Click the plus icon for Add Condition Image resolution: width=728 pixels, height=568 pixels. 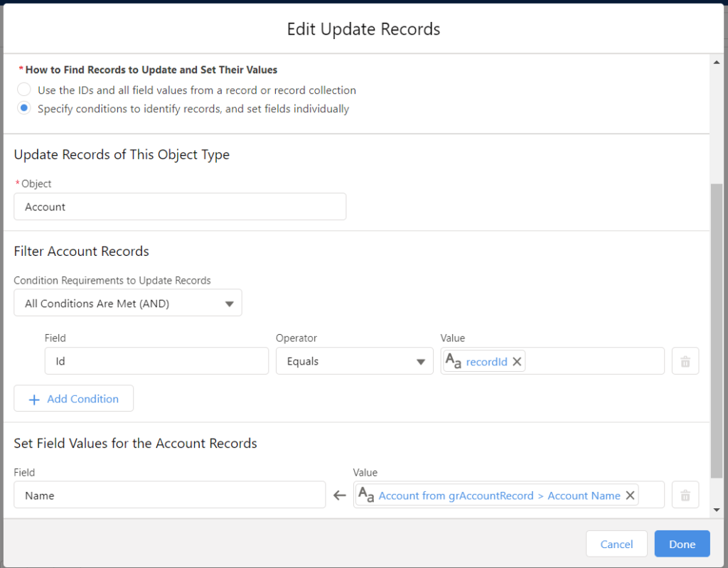(x=33, y=400)
